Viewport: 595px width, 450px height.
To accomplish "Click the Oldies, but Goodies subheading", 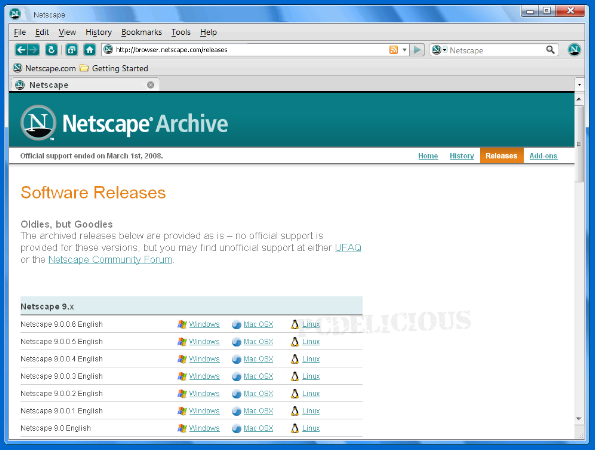I will (66, 224).
